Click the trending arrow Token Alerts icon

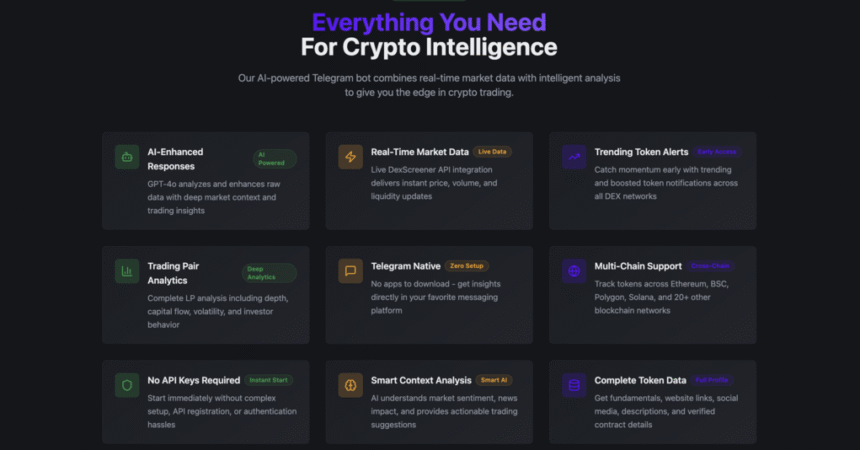point(574,157)
